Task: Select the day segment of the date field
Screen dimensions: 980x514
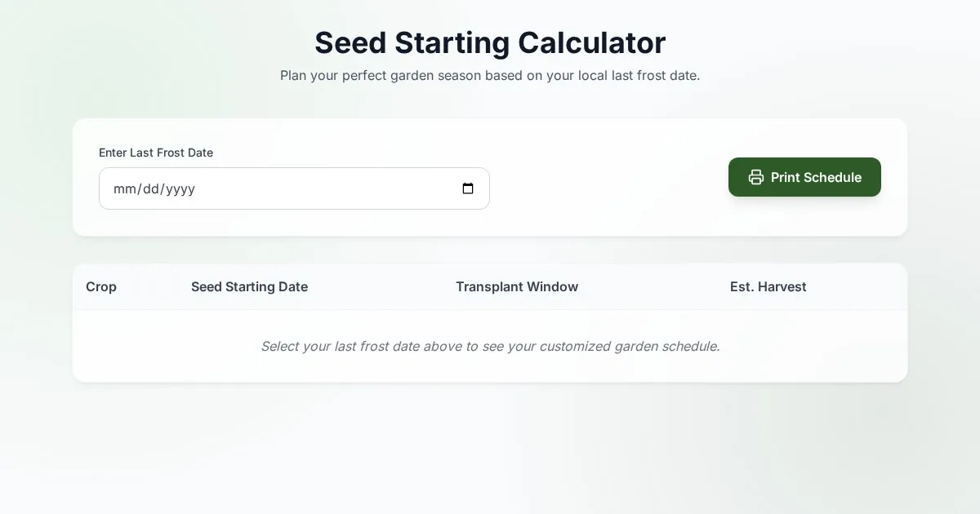Action: coord(151,189)
